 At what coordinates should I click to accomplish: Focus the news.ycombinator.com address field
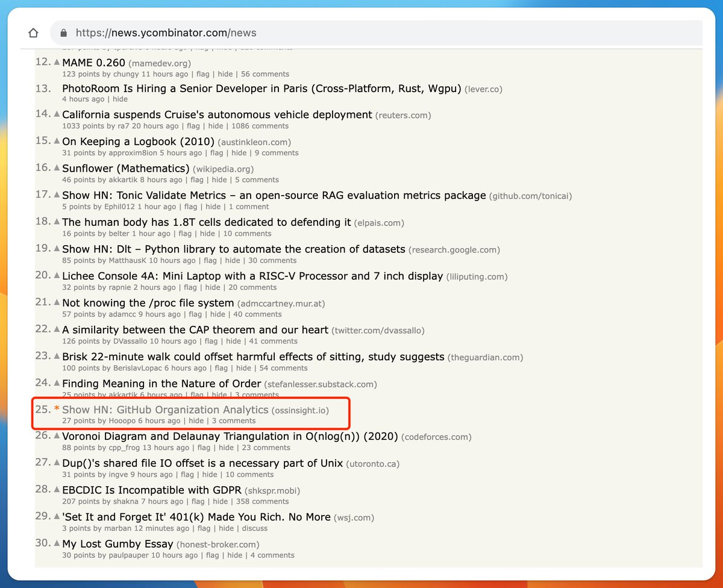click(377, 33)
